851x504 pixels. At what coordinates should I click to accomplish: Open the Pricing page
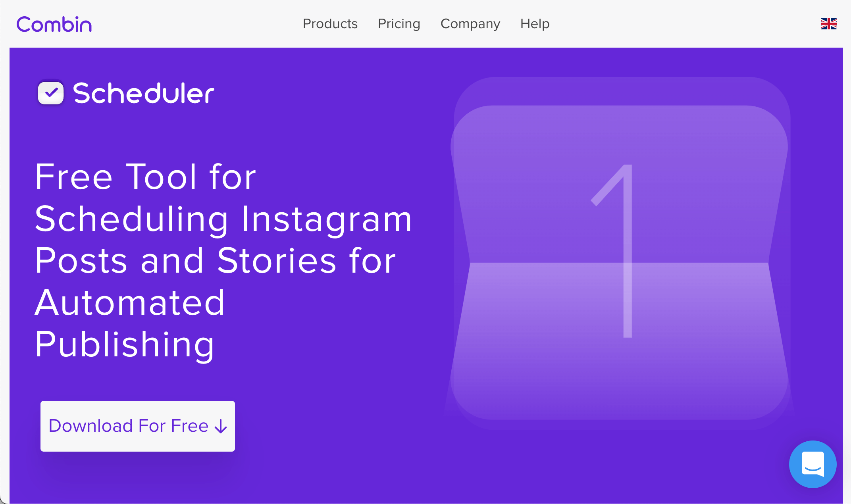pos(399,24)
